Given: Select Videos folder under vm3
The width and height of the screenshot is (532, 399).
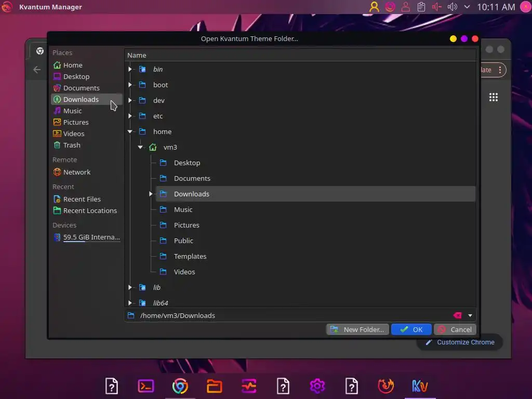Looking at the screenshot, I should pos(184,272).
